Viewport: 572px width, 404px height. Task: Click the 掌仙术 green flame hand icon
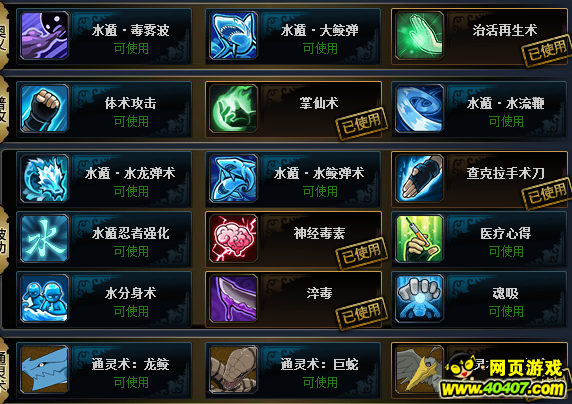(x=233, y=108)
